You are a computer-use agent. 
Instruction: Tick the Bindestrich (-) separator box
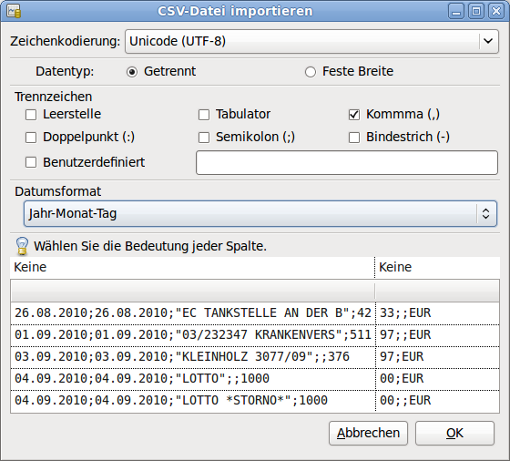pyautogui.click(x=354, y=137)
